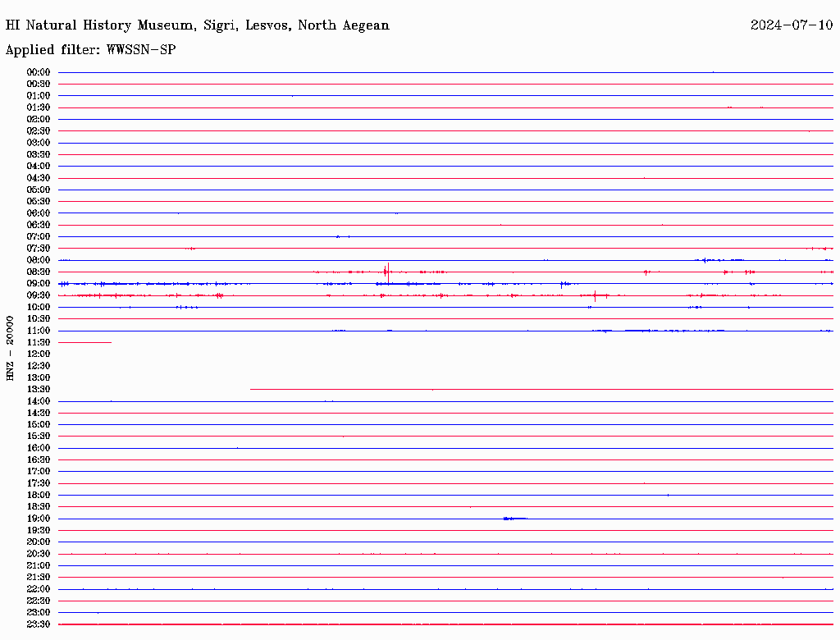Click the 23:00 time label

pyautogui.click(x=39, y=613)
